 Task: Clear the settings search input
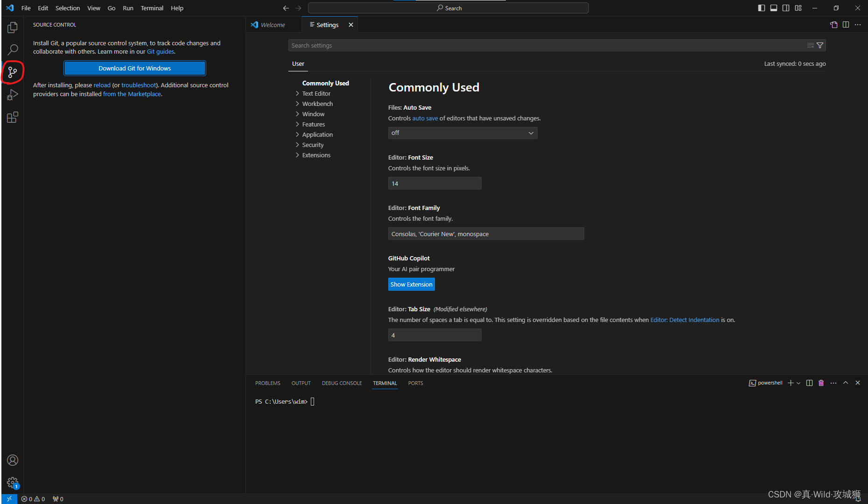(811, 45)
